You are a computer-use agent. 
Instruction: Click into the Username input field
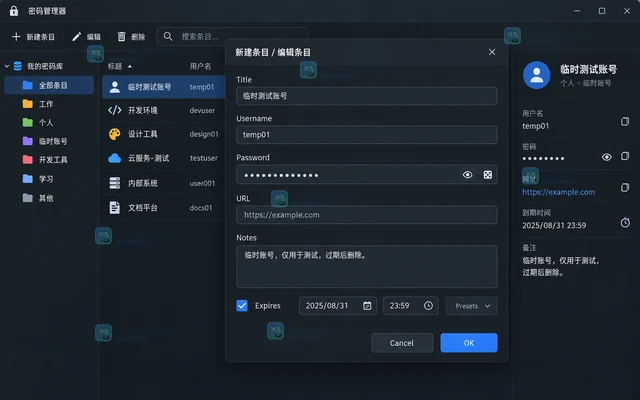[x=367, y=135]
